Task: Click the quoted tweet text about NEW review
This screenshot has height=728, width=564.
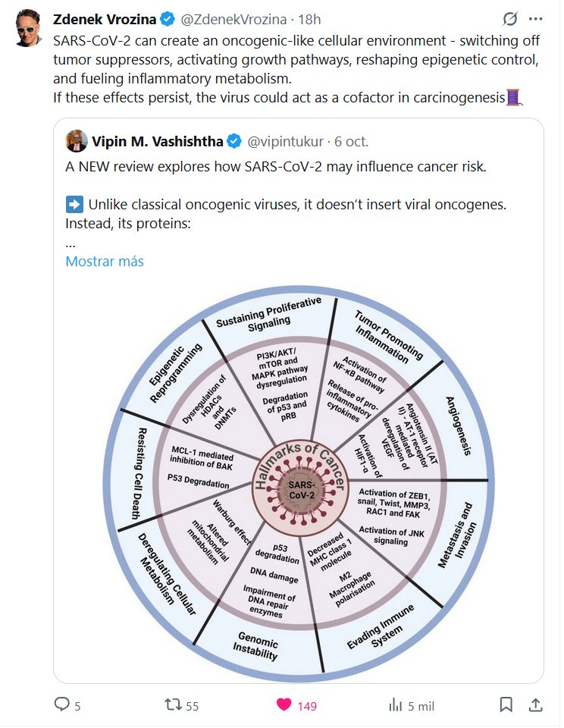Action: (276, 166)
